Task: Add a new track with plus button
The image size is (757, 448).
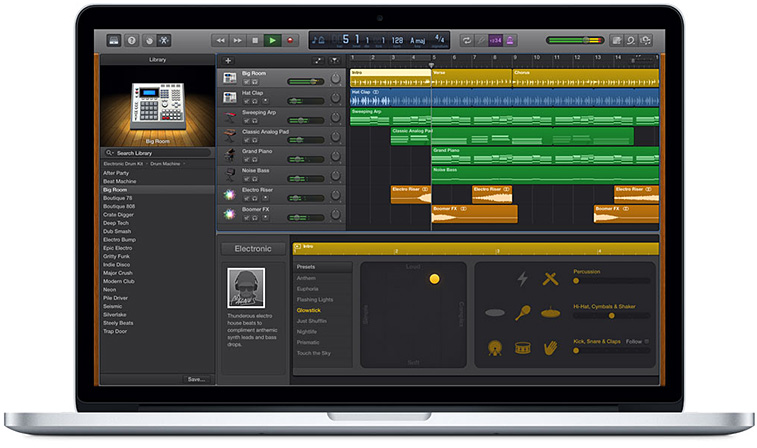Action: 228,60
